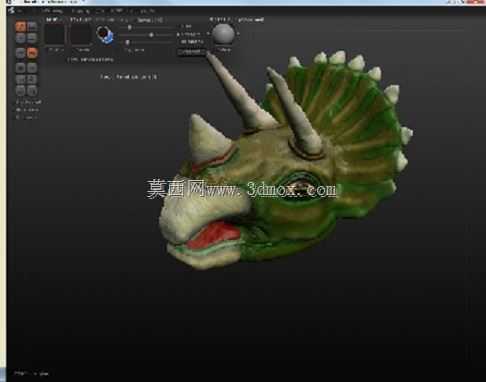Adjust the bottom slider handle in the brush settings

pos(127,42)
